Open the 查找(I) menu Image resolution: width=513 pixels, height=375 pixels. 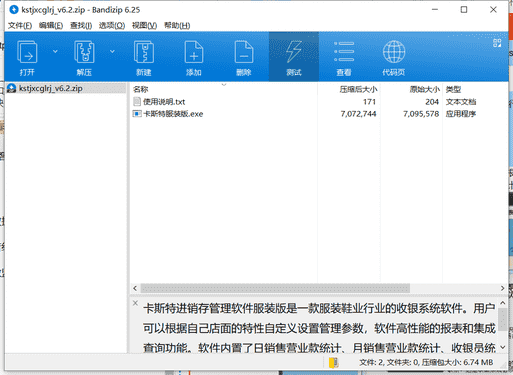pyautogui.click(x=81, y=25)
